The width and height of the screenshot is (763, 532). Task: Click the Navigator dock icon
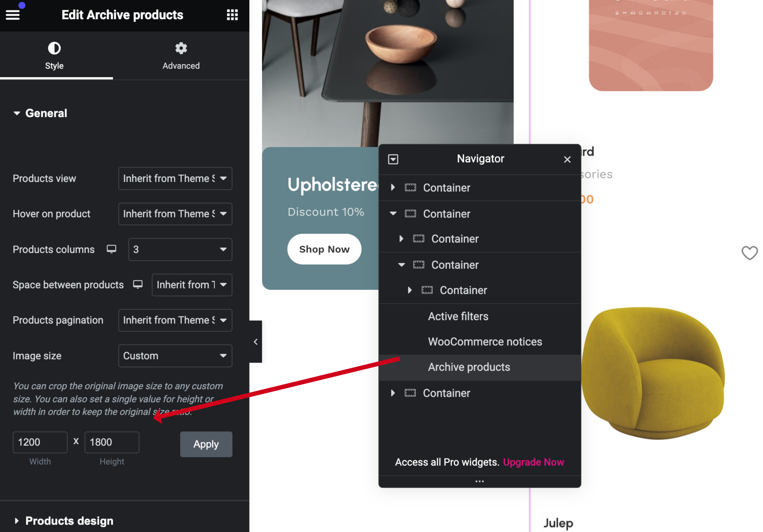point(393,159)
